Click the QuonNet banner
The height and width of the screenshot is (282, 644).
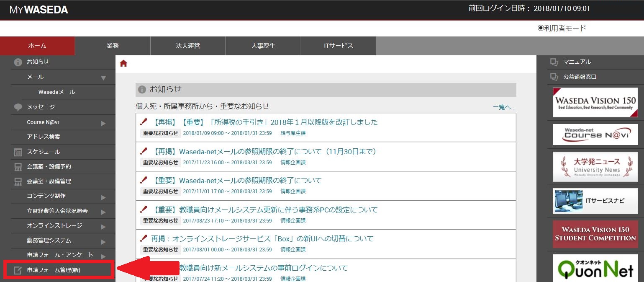tap(595, 268)
